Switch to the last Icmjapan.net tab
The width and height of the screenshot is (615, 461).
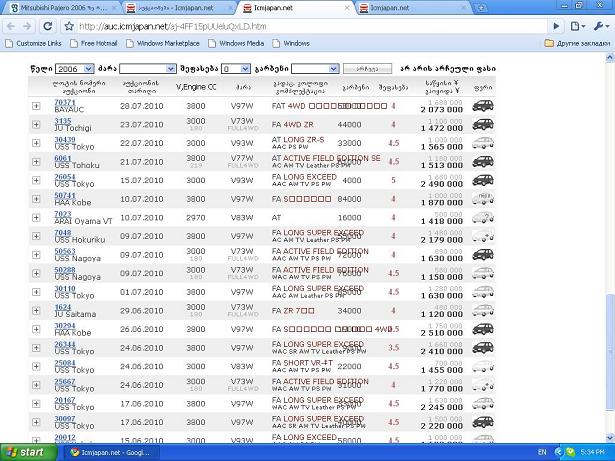coord(413,8)
